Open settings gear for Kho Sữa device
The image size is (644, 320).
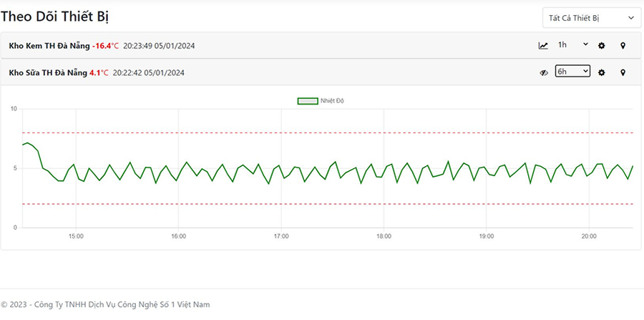601,73
